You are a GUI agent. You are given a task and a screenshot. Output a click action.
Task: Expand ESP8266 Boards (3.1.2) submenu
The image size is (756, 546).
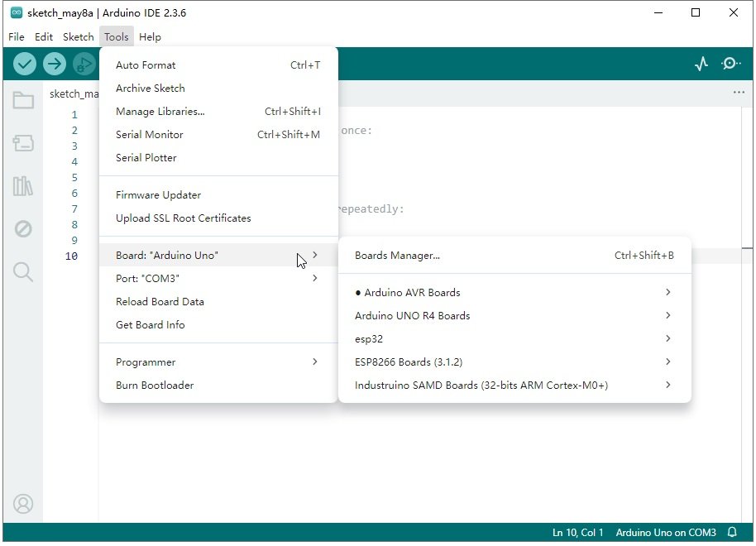[514, 362]
